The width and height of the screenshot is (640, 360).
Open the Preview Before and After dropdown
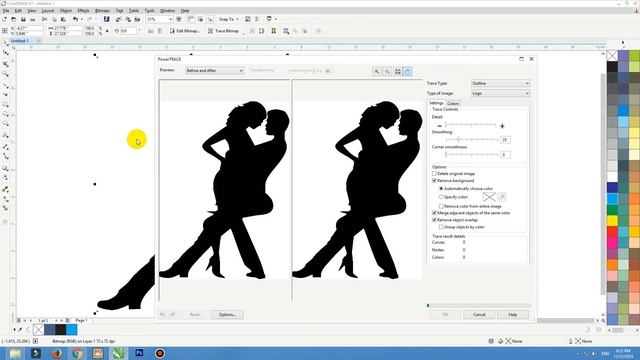tap(214, 71)
